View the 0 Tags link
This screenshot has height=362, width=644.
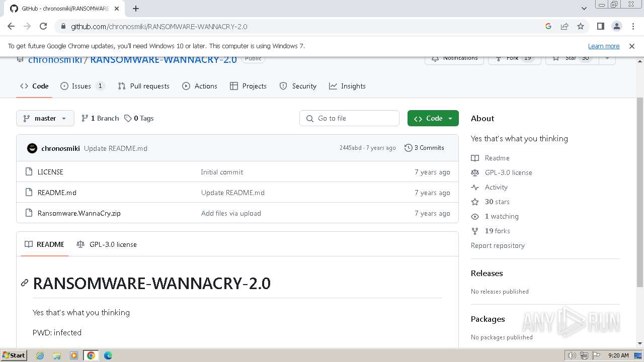pyautogui.click(x=139, y=118)
